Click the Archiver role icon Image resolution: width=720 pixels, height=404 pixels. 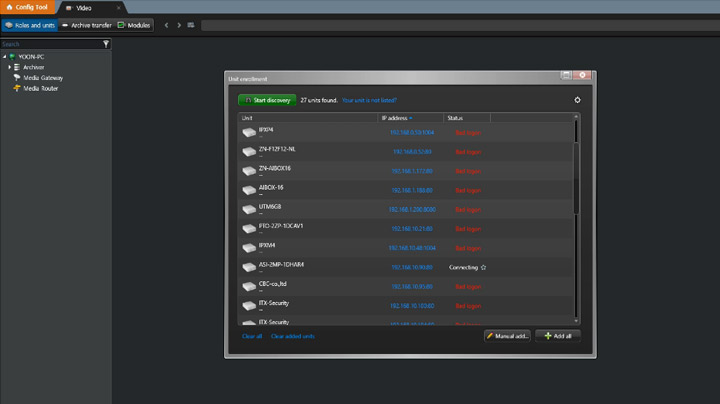tap(17, 67)
